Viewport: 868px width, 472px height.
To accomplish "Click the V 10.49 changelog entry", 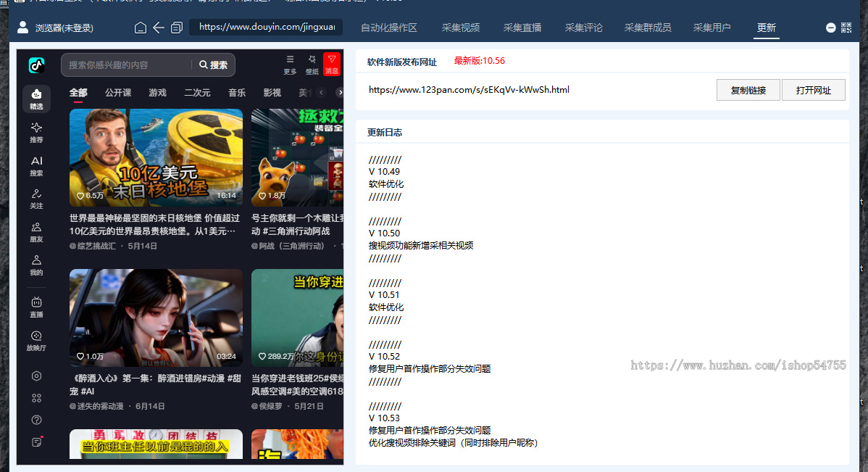I will tap(384, 172).
